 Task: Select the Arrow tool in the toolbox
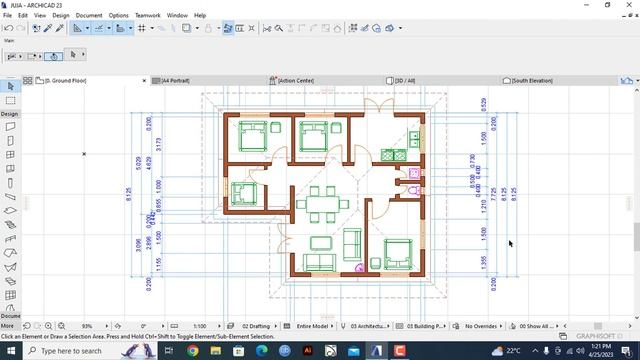tap(11, 86)
